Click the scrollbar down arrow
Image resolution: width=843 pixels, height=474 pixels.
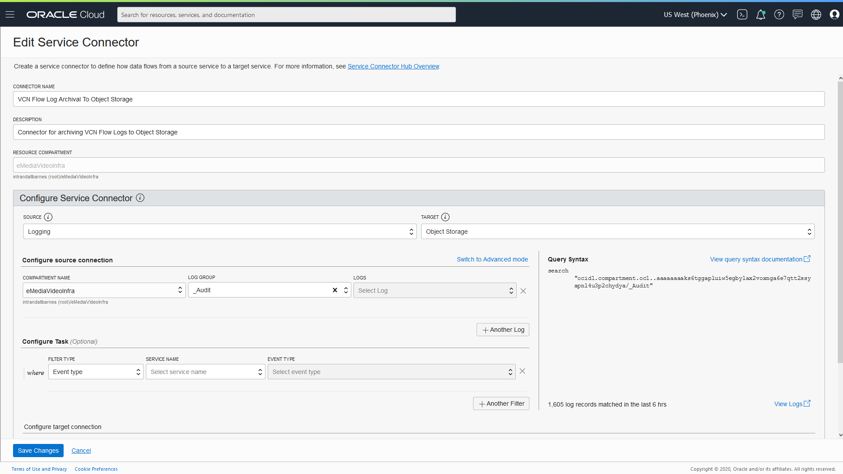840,435
